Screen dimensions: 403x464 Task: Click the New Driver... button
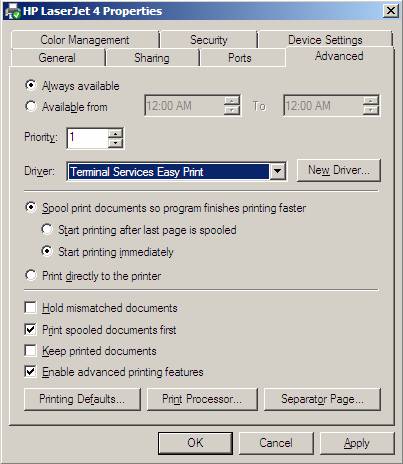(x=339, y=170)
